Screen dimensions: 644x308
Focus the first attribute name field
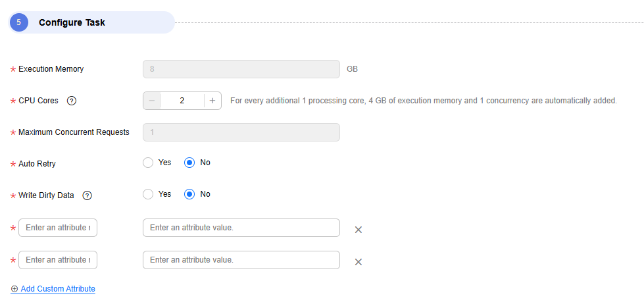point(58,228)
